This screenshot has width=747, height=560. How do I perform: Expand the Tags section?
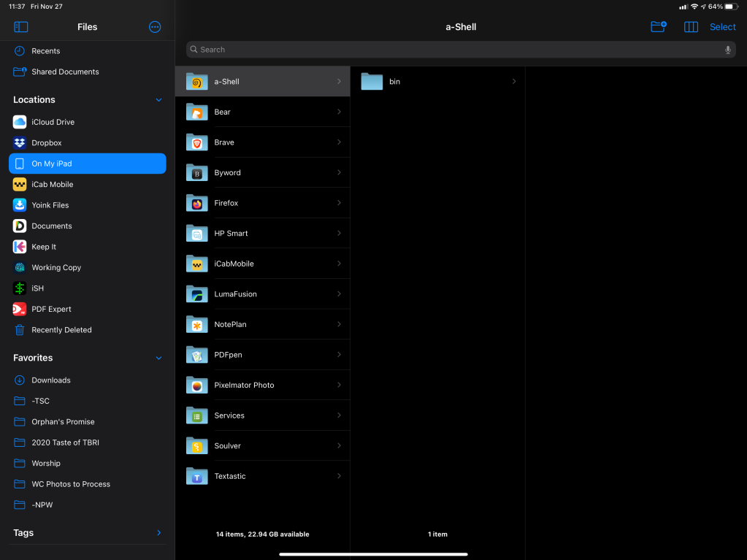[x=158, y=533]
